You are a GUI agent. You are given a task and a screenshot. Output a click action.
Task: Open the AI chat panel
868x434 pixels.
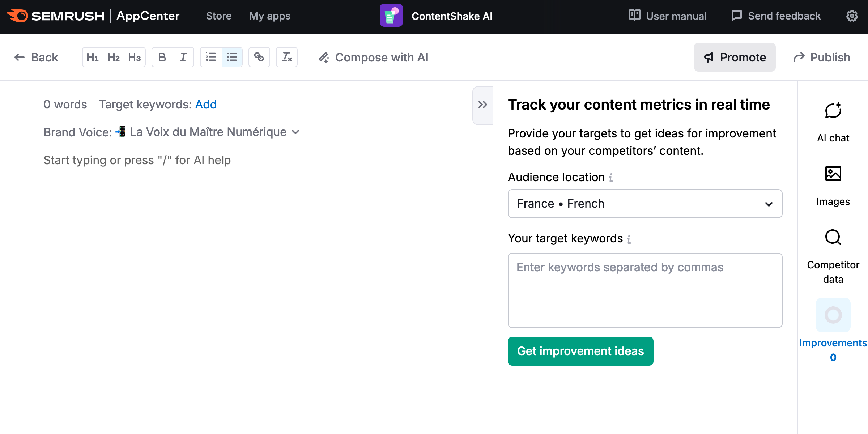(833, 122)
